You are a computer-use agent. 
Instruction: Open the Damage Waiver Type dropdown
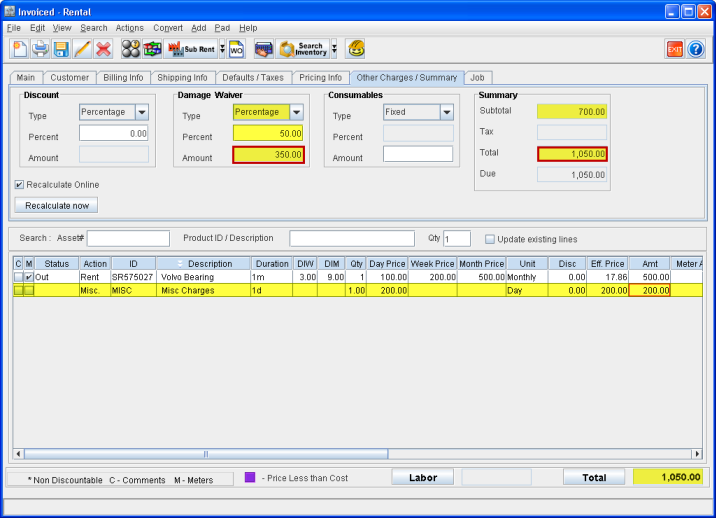click(x=296, y=112)
